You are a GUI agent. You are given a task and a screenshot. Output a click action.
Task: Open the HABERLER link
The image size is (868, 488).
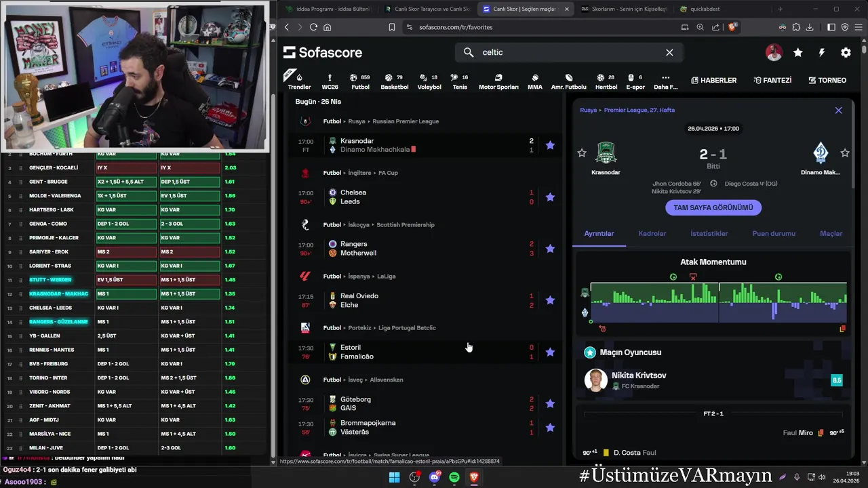[713, 80]
